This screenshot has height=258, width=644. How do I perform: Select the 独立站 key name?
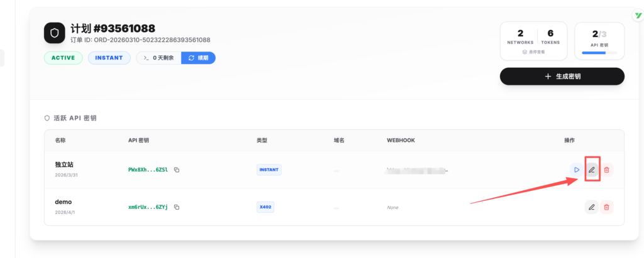(x=64, y=164)
